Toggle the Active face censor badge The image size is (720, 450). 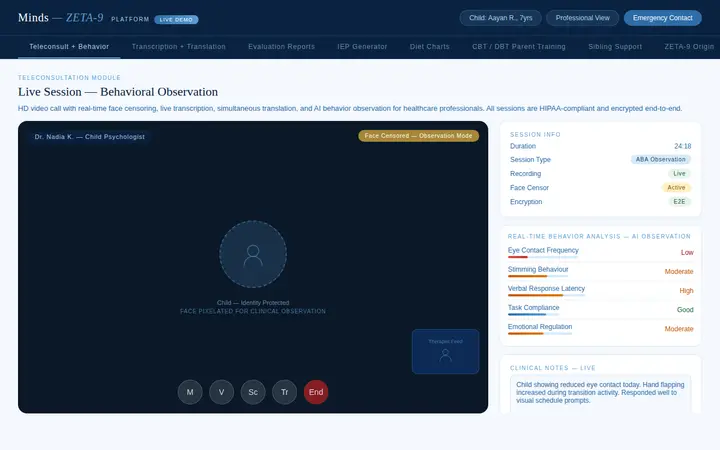[x=676, y=187]
